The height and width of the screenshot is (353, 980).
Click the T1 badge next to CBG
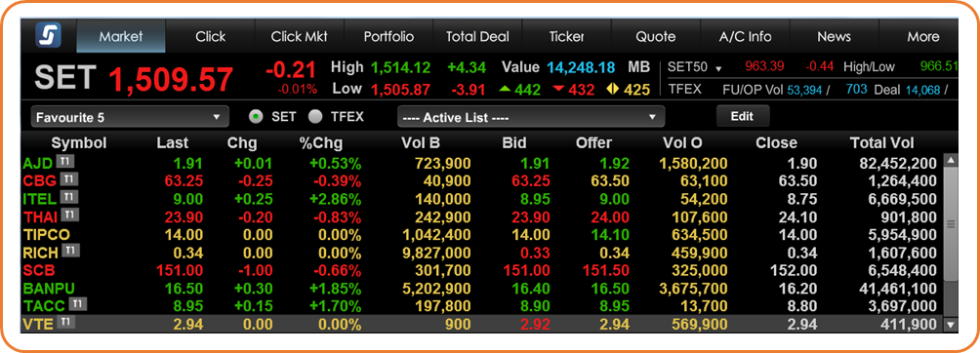point(69,180)
